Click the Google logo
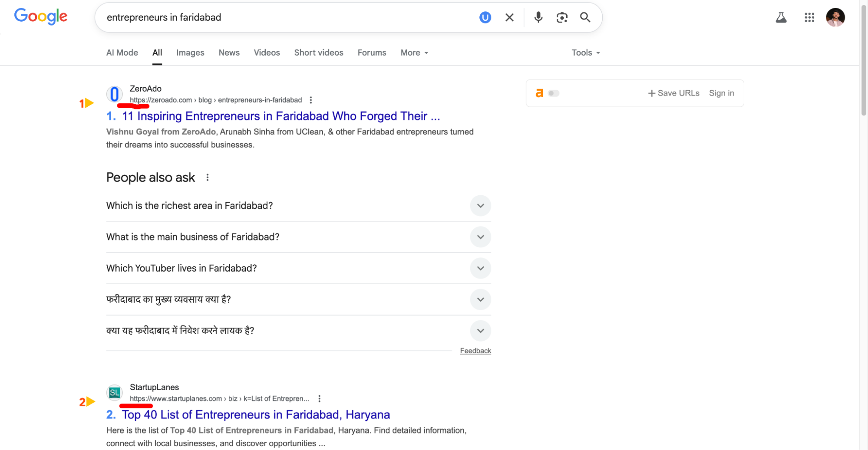 pos(41,16)
